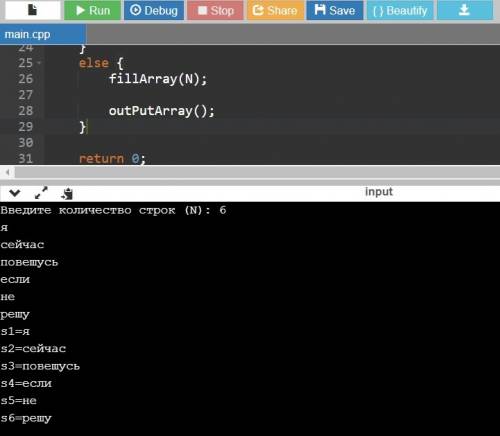Click the horizontal scrollbar left arrow

(7, 172)
